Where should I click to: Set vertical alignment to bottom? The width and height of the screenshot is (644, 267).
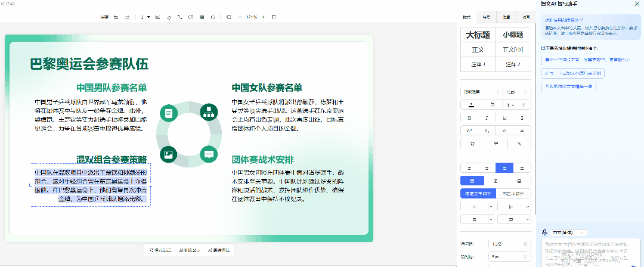[x=519, y=181]
